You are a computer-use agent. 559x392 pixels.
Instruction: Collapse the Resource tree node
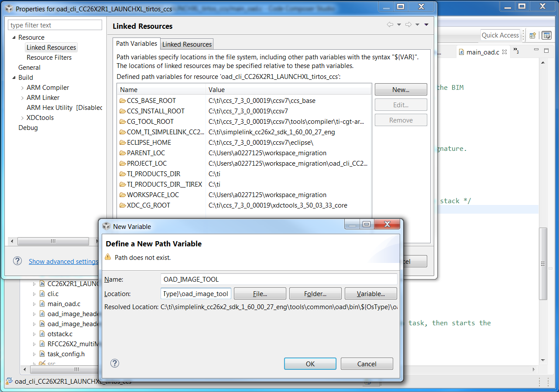[x=14, y=37]
